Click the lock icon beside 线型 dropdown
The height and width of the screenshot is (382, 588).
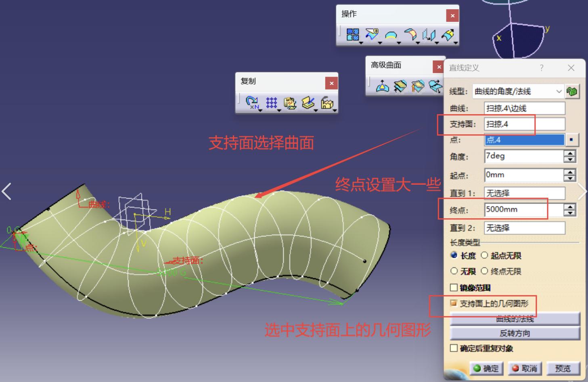click(x=571, y=92)
